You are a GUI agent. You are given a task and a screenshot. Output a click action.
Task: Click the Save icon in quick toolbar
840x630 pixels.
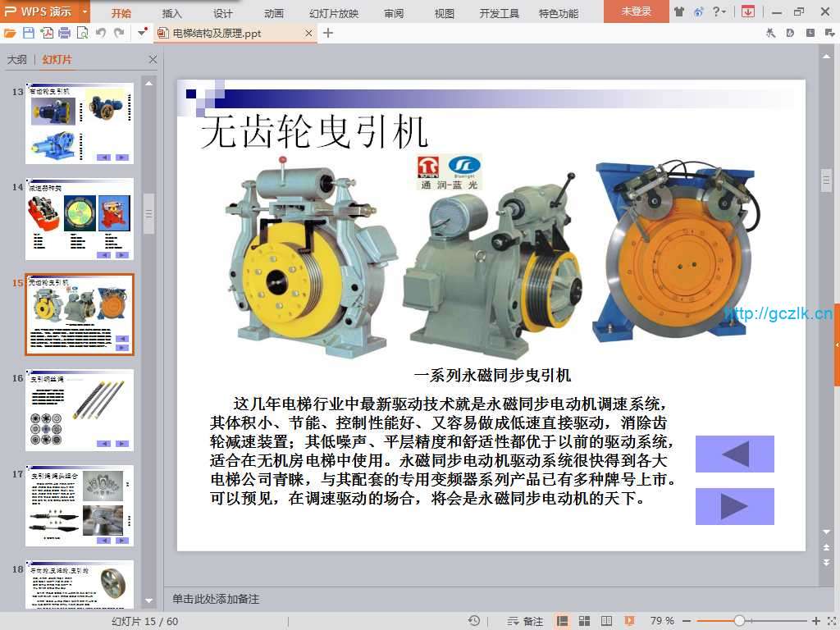point(29,33)
